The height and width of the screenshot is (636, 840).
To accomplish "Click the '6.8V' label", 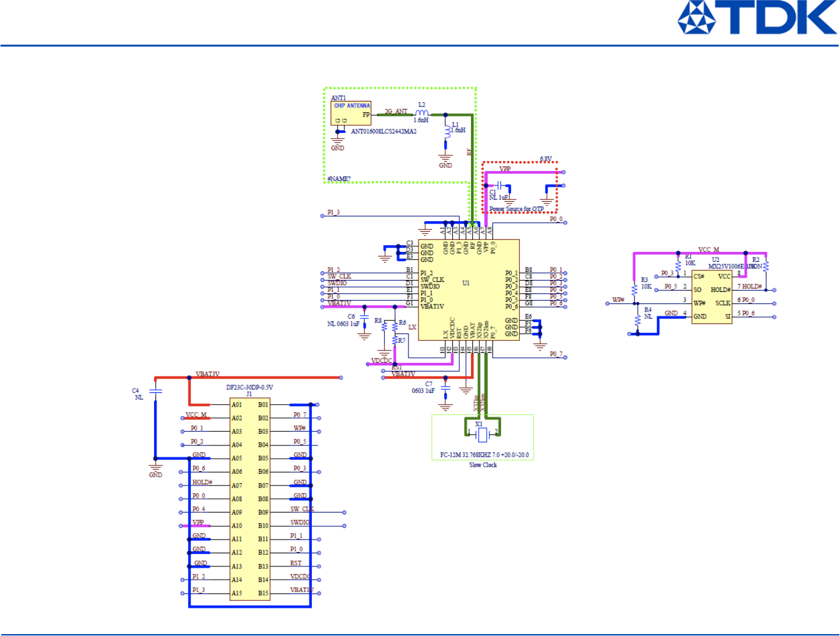I will click(546, 159).
